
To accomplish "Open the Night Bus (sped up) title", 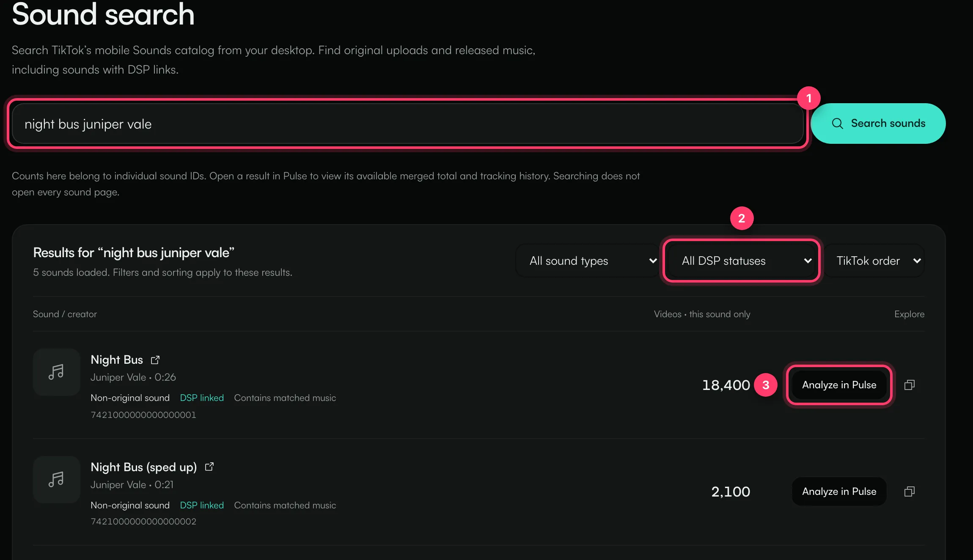I will click(144, 467).
